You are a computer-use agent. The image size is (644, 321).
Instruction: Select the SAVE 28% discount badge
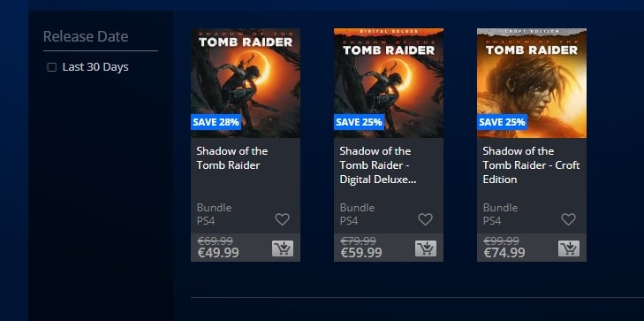(x=216, y=122)
